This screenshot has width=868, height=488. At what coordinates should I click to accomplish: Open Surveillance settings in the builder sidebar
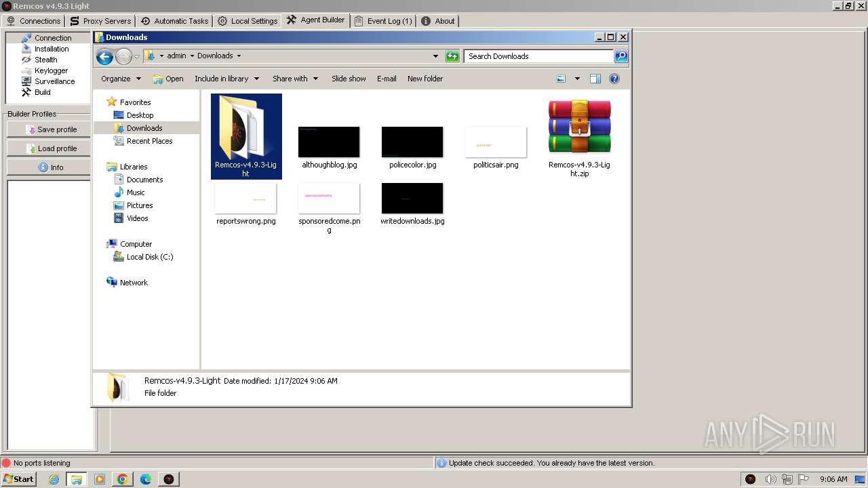55,81
